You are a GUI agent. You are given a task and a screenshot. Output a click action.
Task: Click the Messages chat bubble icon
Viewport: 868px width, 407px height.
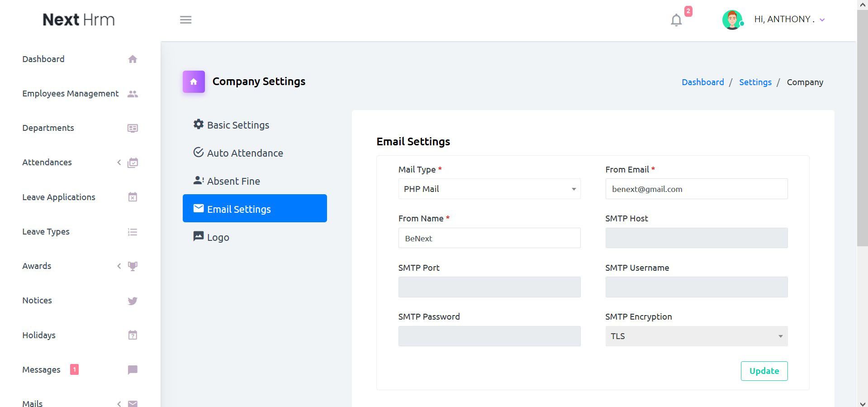click(x=133, y=370)
